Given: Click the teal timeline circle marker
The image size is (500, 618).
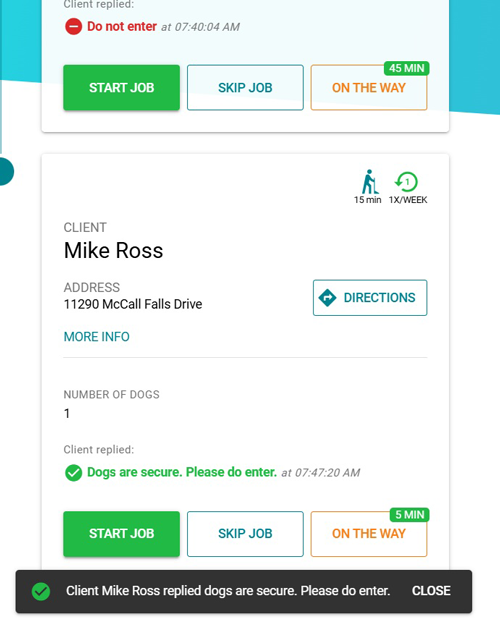Looking at the screenshot, I should coord(6,171).
